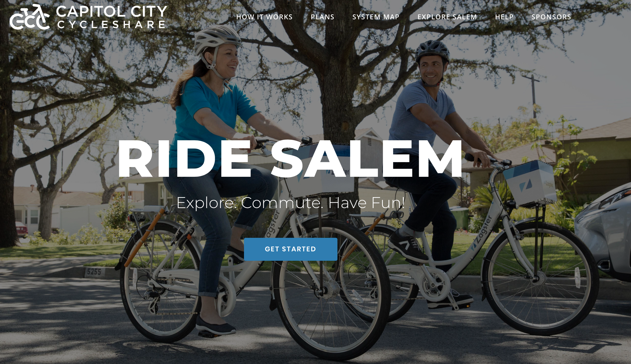
Task: Click the RIDE SALEM headline text
Action: point(290,159)
